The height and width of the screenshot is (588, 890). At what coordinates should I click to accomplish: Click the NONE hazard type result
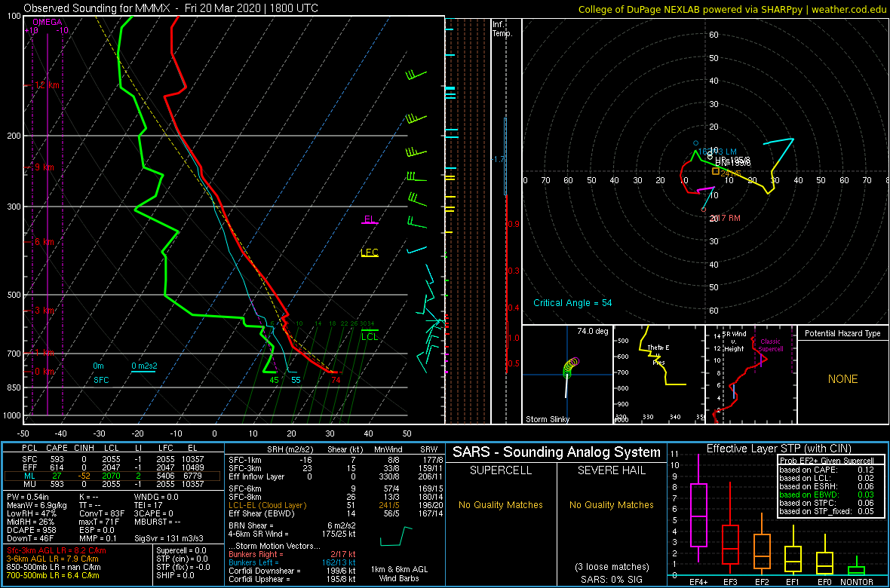coord(842,379)
